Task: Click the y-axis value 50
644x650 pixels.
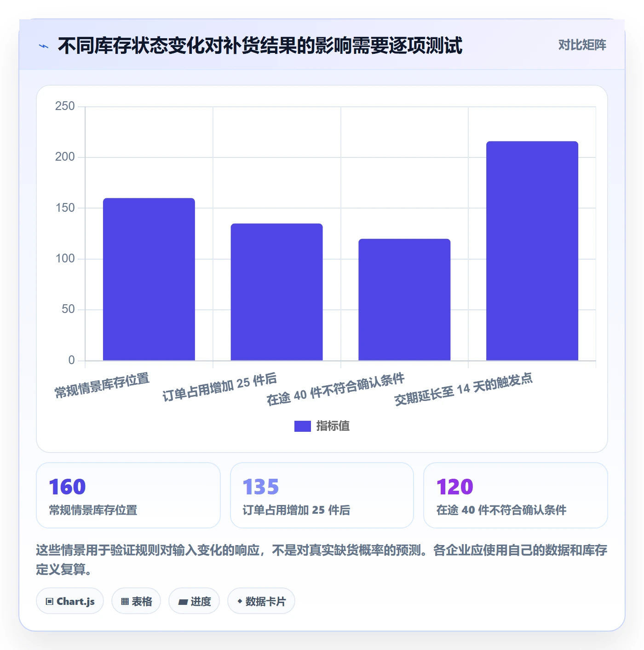Action: tap(68, 309)
